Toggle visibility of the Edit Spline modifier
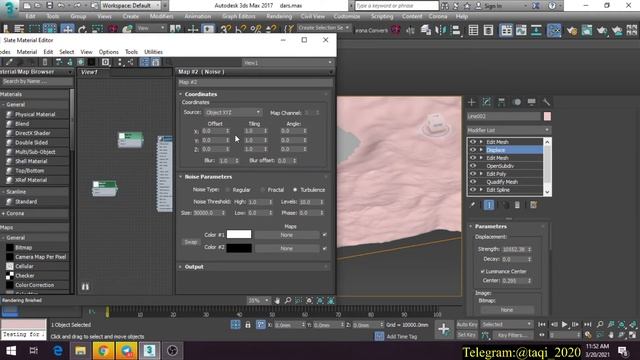The image size is (640, 360). (x=473, y=190)
